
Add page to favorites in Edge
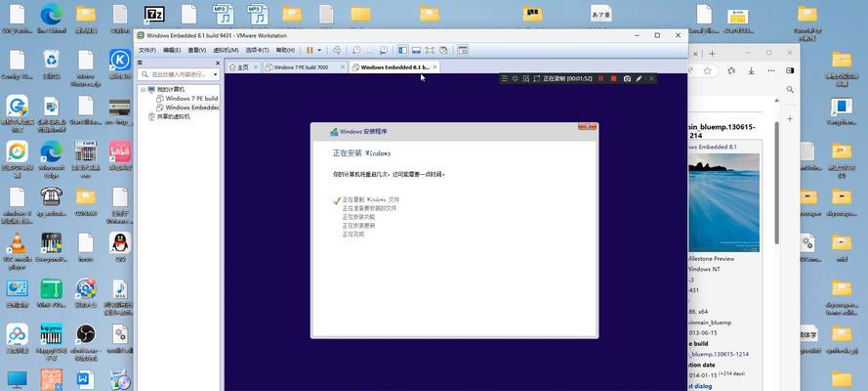[x=708, y=71]
